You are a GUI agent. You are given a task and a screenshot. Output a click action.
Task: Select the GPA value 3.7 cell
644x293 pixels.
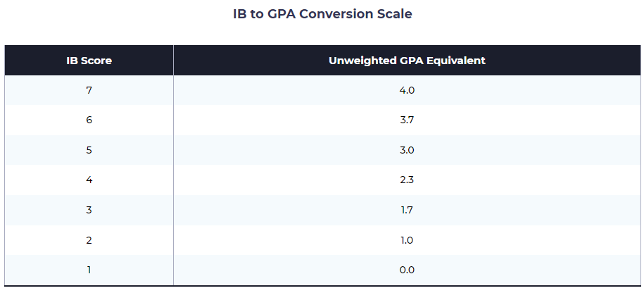pyautogui.click(x=407, y=120)
